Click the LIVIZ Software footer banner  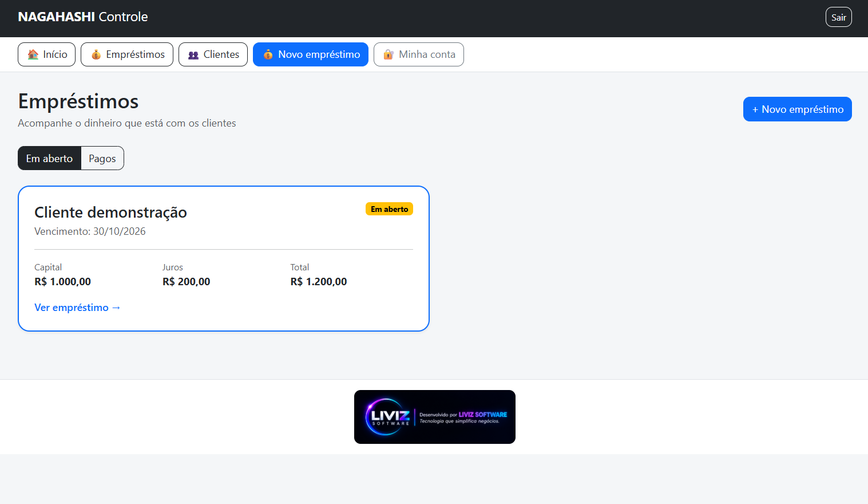point(435,417)
